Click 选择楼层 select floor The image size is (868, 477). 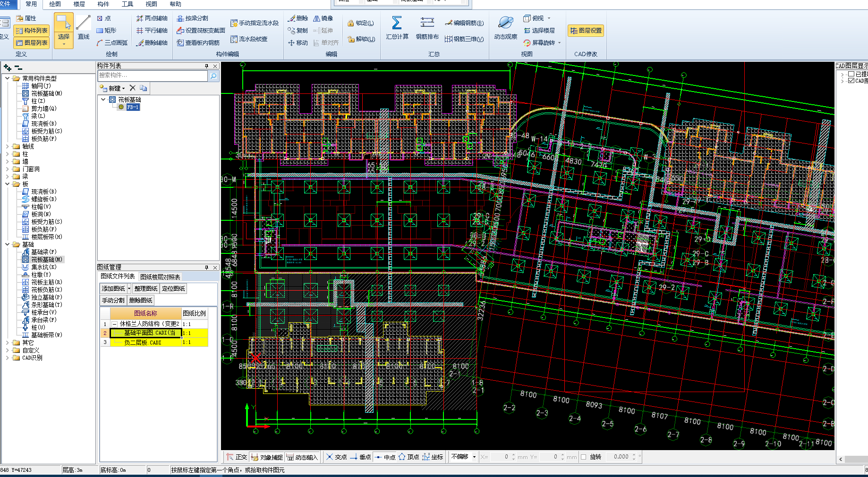pos(539,31)
